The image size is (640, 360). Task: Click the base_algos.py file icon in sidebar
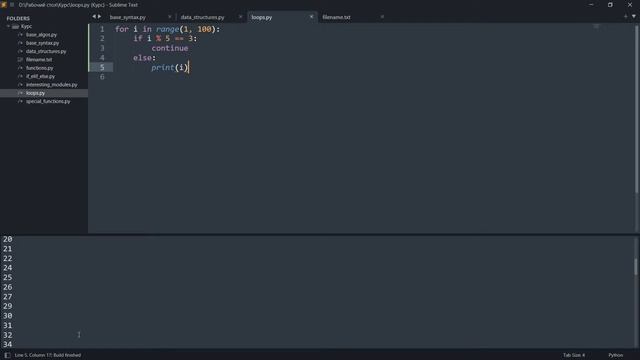point(20,35)
